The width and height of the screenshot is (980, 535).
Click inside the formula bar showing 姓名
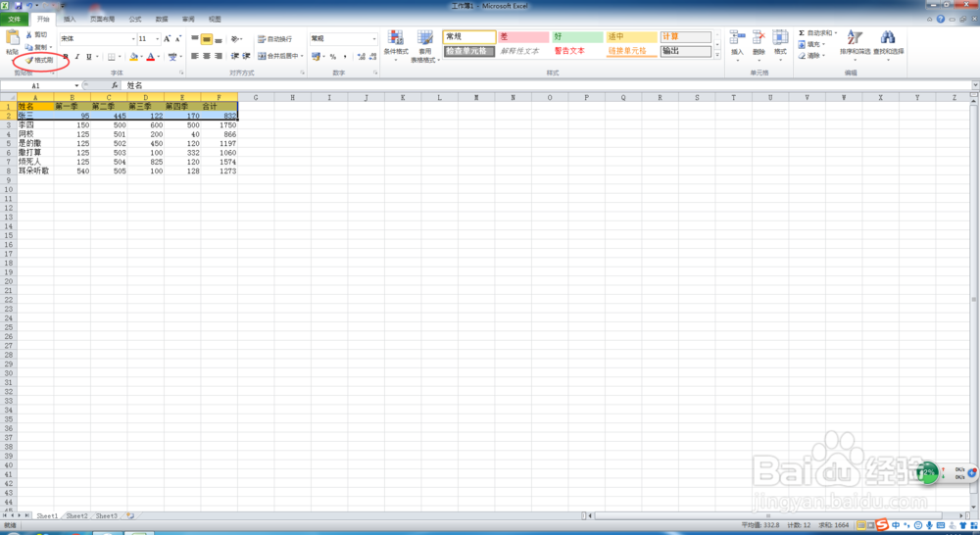pos(547,85)
